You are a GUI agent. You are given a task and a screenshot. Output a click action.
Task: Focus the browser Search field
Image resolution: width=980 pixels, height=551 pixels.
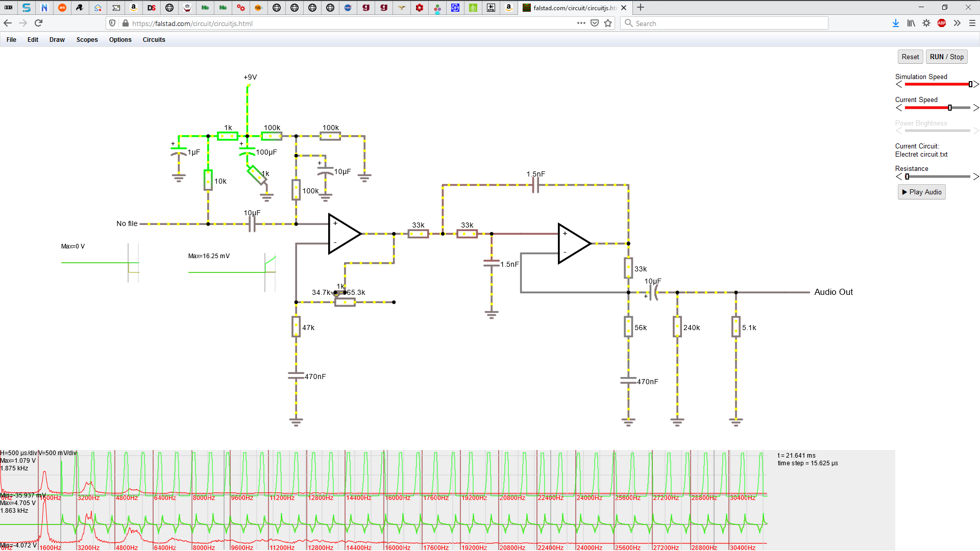724,23
